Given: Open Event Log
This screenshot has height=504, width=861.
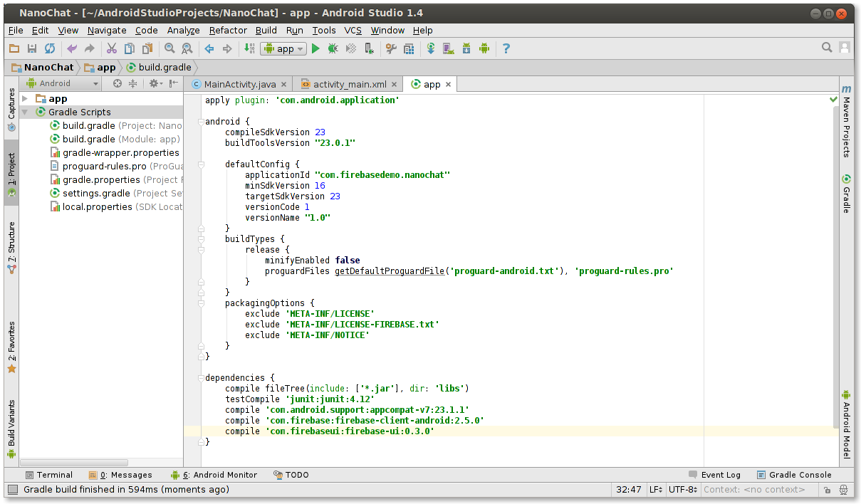Looking at the screenshot, I should point(714,475).
